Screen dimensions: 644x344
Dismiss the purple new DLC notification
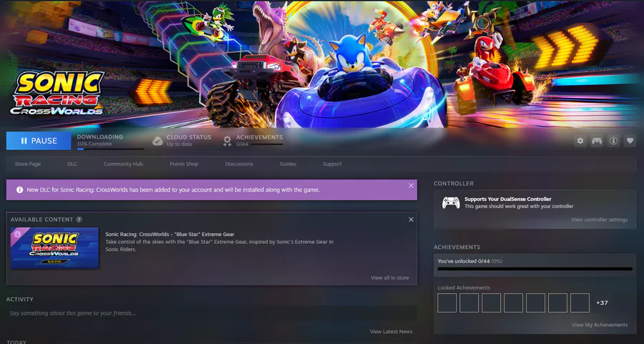(411, 185)
